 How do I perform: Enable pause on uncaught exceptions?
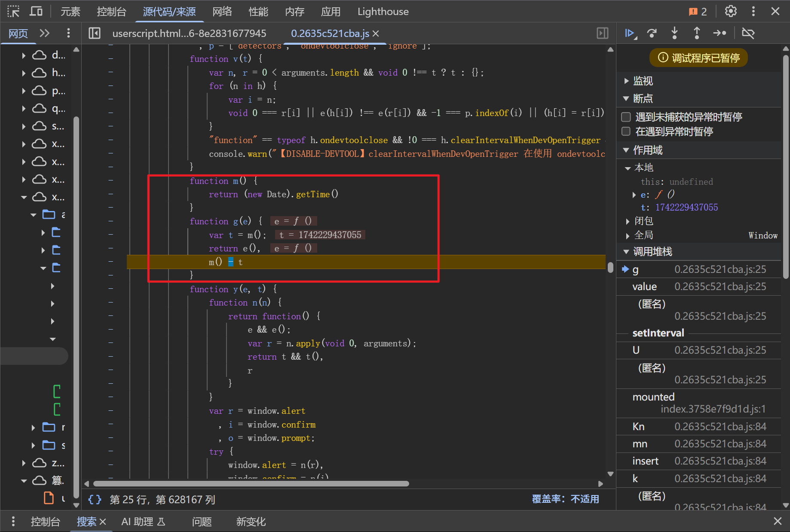tap(626, 117)
